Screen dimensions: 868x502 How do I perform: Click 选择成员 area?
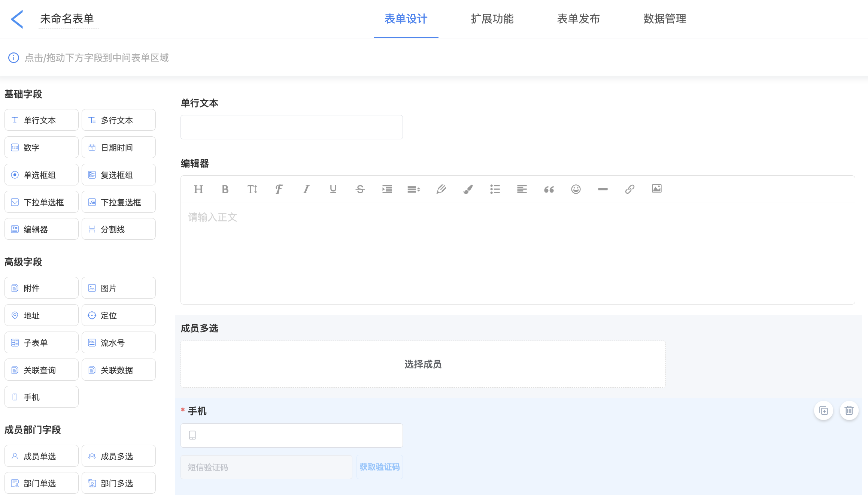click(x=423, y=364)
